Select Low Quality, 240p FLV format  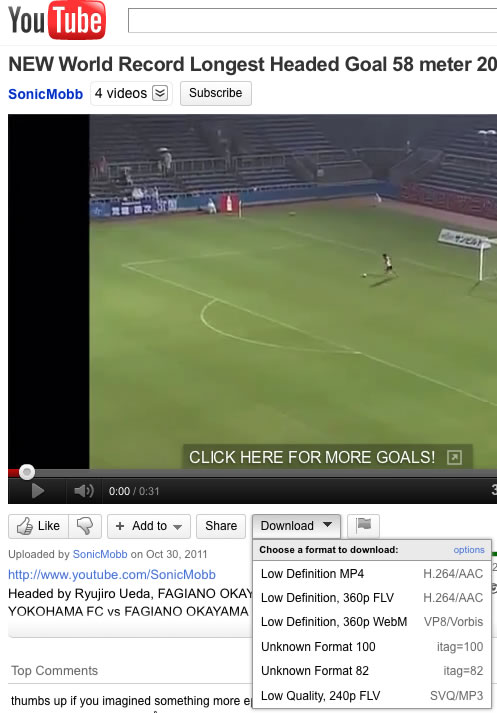372,696
